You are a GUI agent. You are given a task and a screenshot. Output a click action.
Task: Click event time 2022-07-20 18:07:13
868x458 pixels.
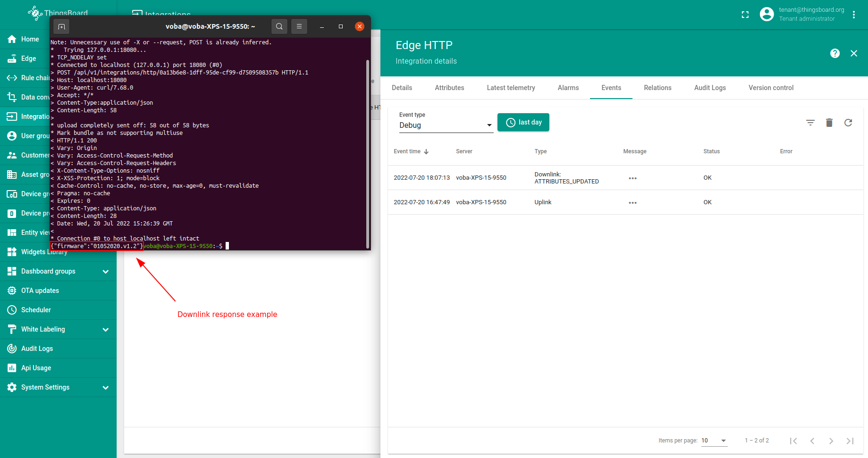(x=421, y=178)
